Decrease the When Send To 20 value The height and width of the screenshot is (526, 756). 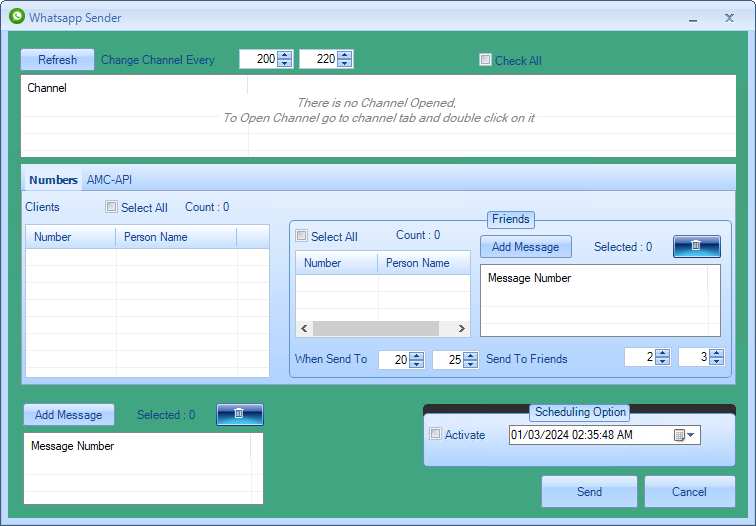[x=417, y=364]
